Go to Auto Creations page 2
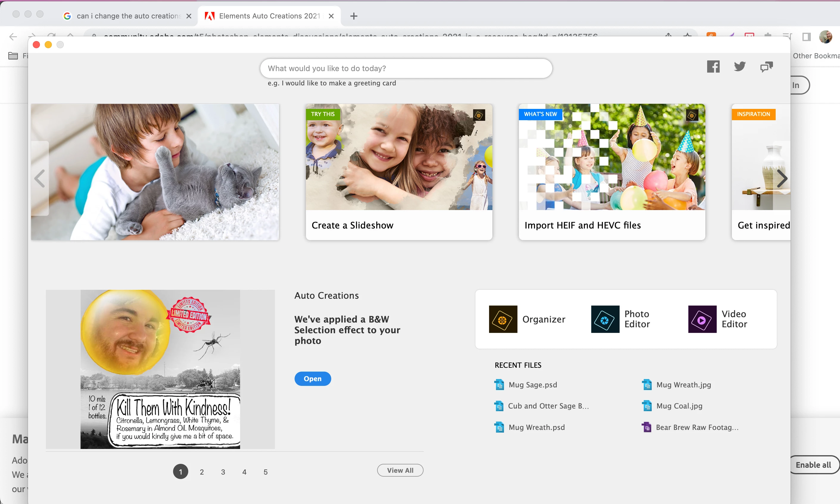 (x=202, y=472)
